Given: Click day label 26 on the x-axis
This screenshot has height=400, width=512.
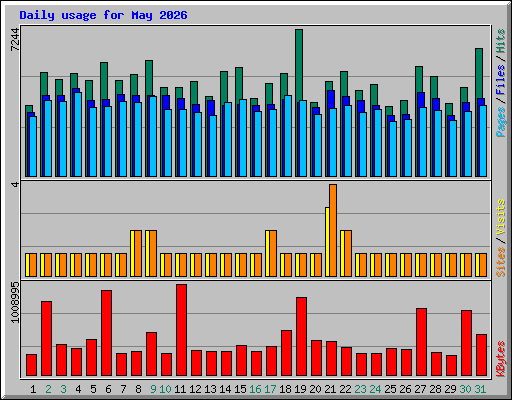Looking at the screenshot, I should tap(405, 389).
